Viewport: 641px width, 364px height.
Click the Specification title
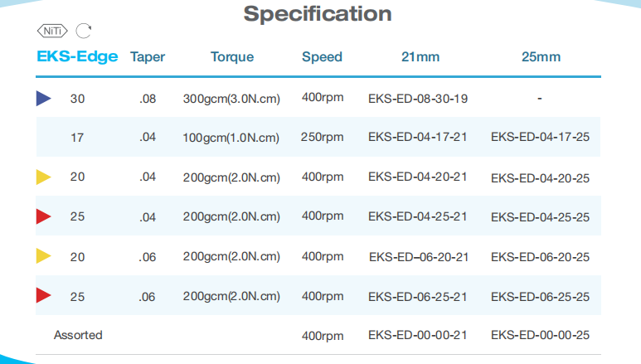click(x=318, y=14)
